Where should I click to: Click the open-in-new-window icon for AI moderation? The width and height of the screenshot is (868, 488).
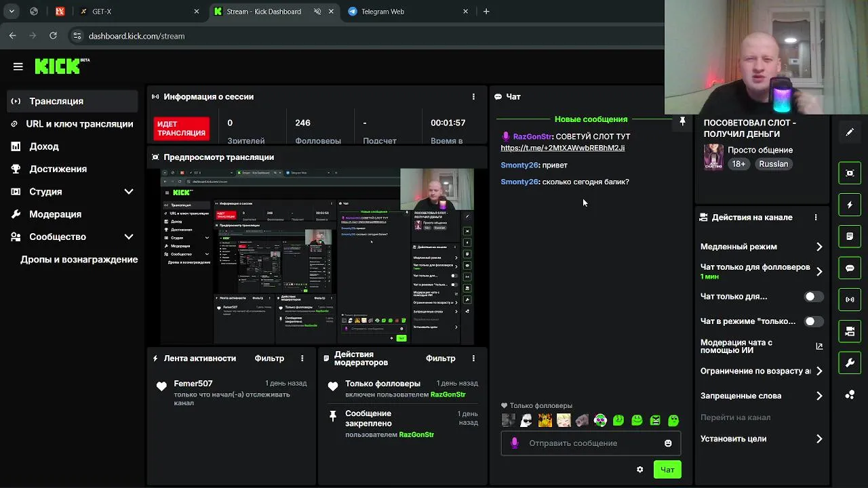click(x=819, y=346)
